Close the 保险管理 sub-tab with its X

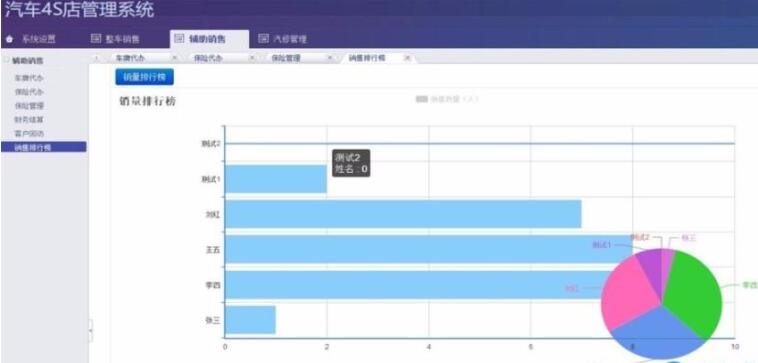tap(330, 58)
